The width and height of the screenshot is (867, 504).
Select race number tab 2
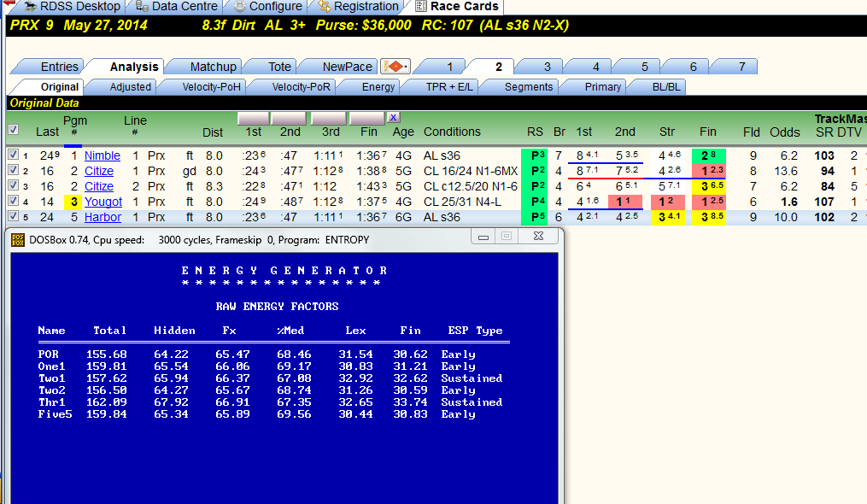491,67
